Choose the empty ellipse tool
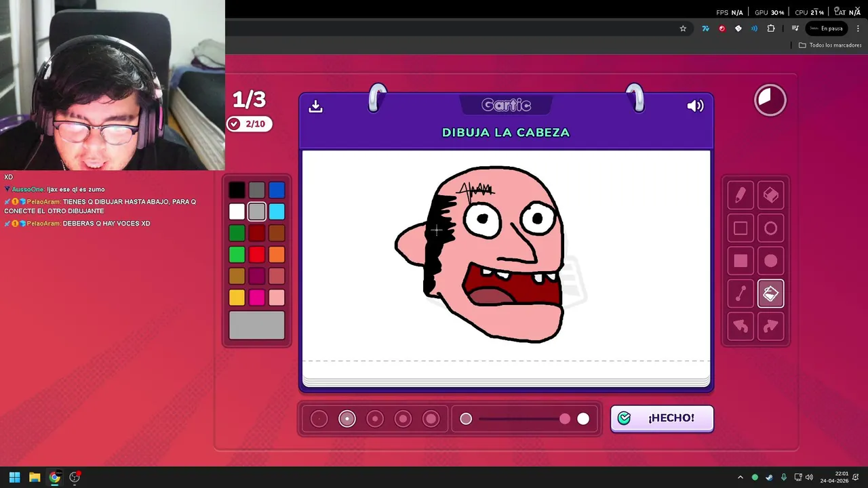The height and width of the screenshot is (488, 868). (x=771, y=228)
